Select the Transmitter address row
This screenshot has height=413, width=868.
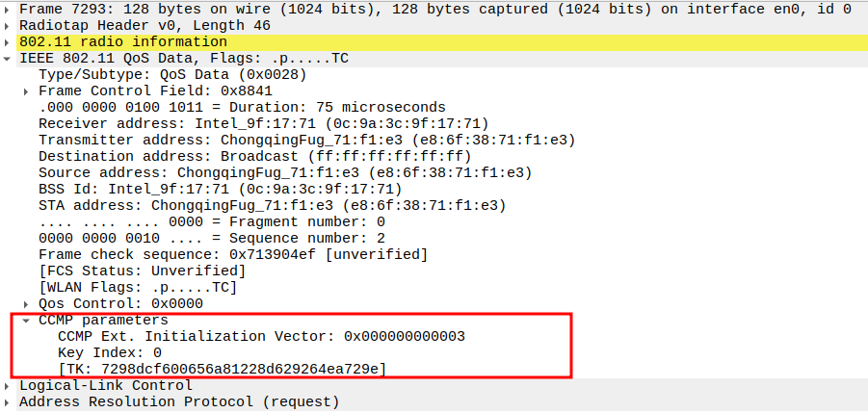pyautogui.click(x=306, y=141)
